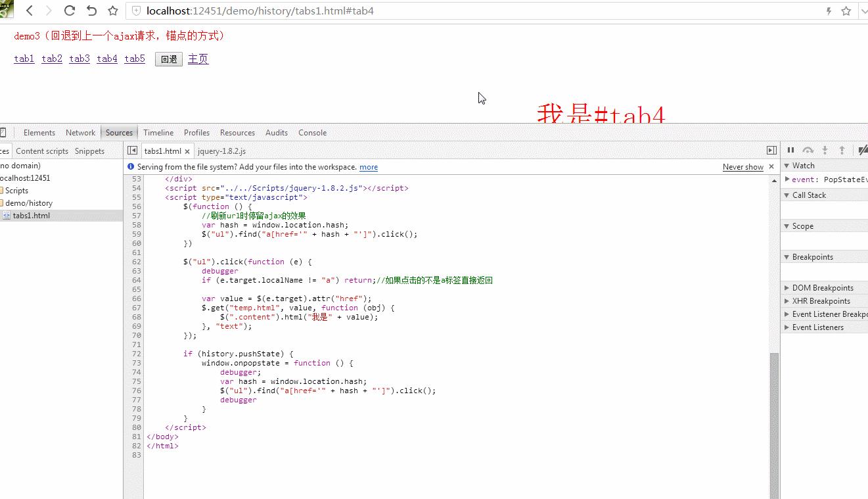Deactivate all breakpoints toggle
This screenshot has height=499, width=868.
point(862,151)
